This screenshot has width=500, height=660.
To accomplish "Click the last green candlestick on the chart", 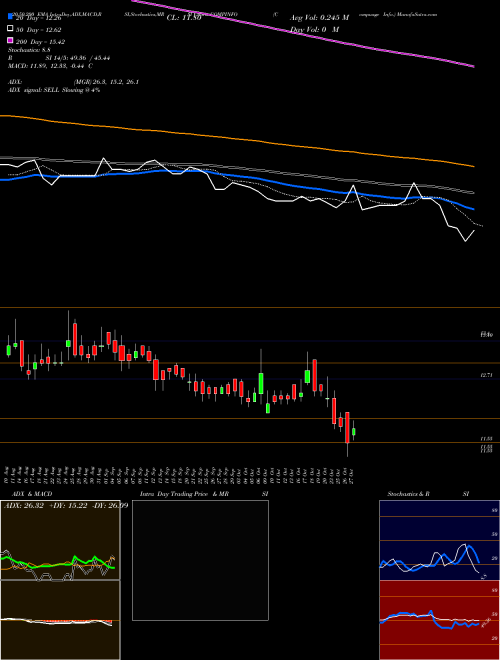I will 354,432.
